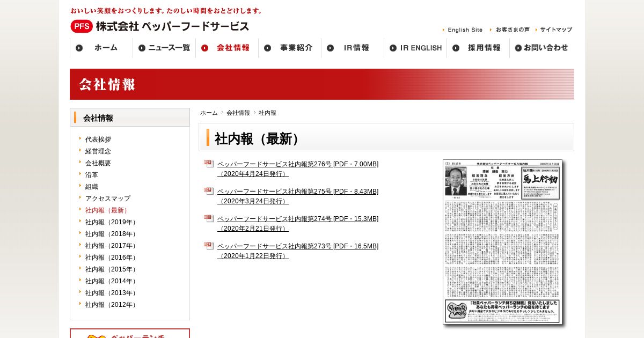Open 社内報（2019年） in sidebar

click(x=112, y=222)
